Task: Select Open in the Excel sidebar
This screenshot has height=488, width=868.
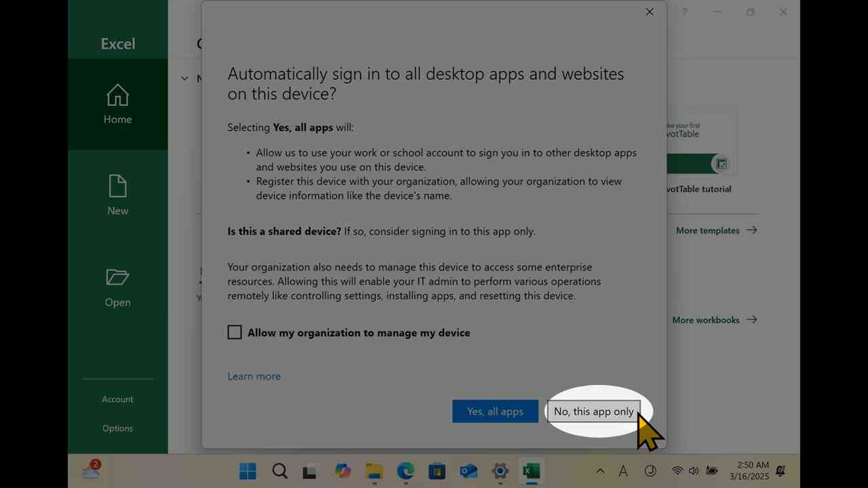Action: (117, 287)
